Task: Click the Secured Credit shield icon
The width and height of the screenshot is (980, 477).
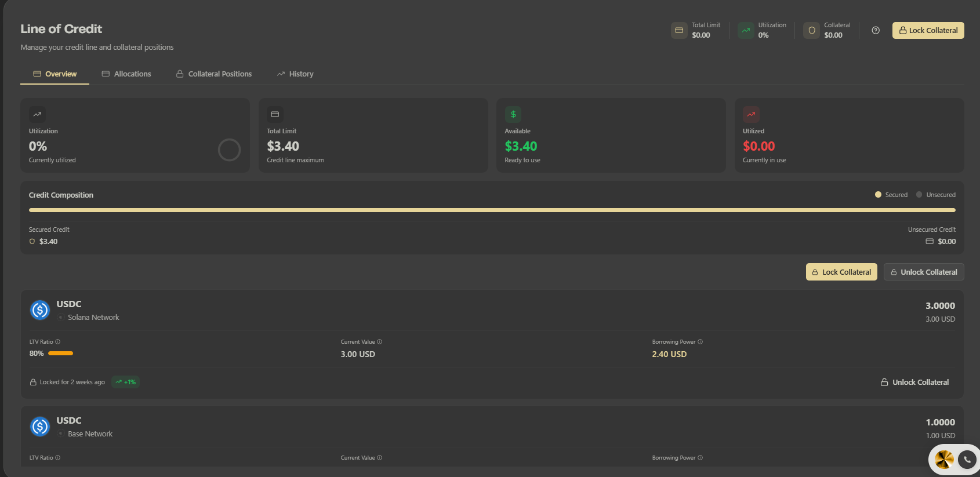Action: pyautogui.click(x=32, y=242)
